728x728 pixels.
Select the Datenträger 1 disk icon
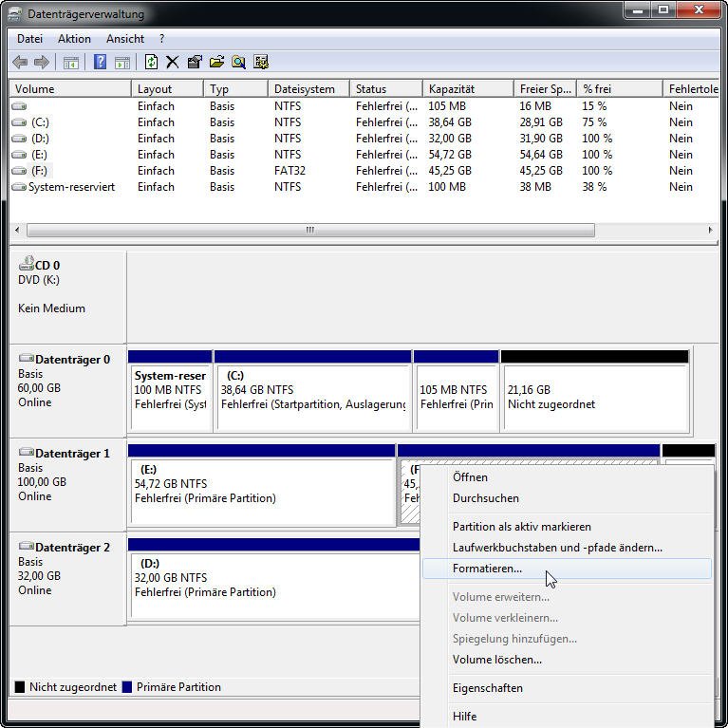click(x=26, y=452)
